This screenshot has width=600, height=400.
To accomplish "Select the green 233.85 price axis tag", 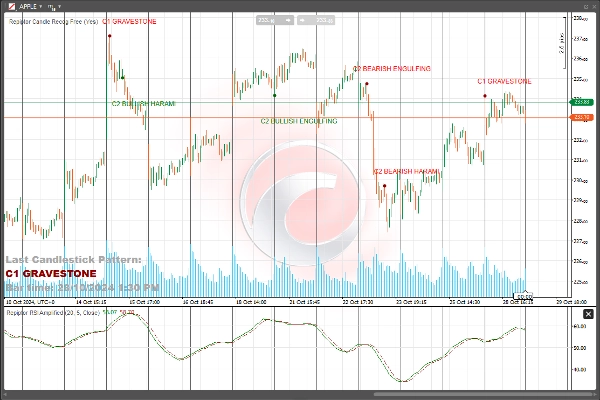I will tap(583, 102).
